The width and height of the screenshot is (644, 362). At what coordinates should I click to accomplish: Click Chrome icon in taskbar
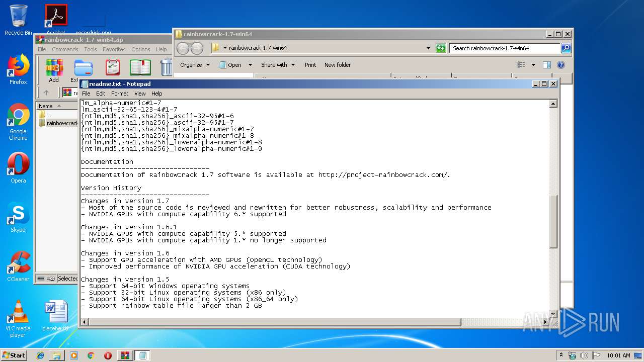click(x=91, y=355)
